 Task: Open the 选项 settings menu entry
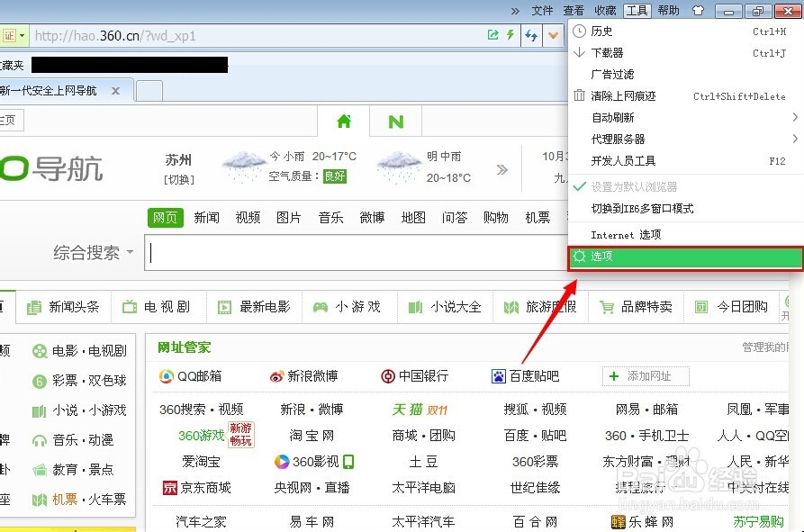tap(685, 257)
